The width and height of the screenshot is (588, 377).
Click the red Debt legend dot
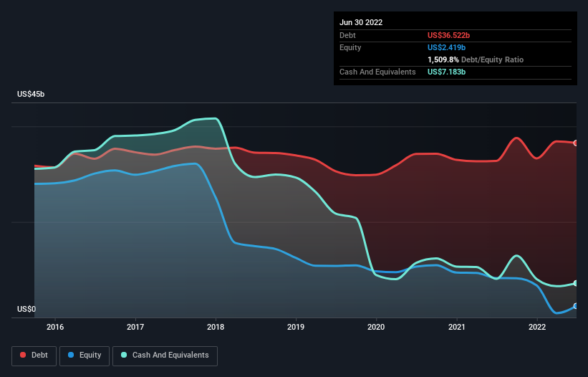point(23,355)
